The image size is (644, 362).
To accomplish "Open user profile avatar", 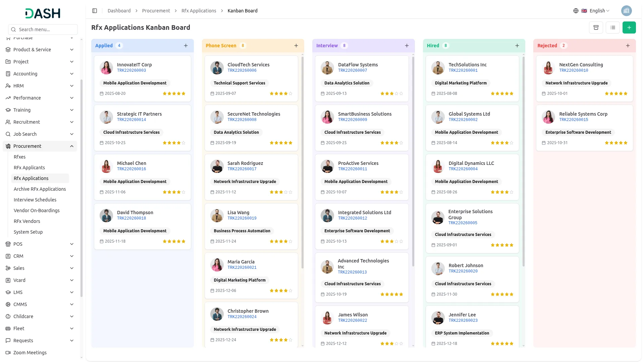I will coord(626,11).
